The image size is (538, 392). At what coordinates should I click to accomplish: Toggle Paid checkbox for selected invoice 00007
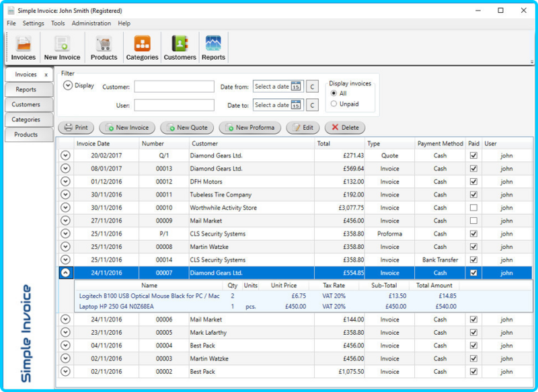pyautogui.click(x=473, y=272)
